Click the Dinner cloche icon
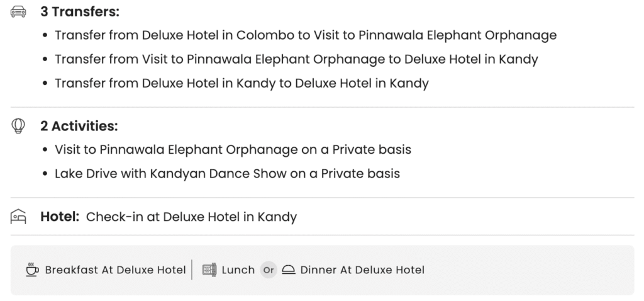Screen dimensions: 644x301 [x=288, y=270]
